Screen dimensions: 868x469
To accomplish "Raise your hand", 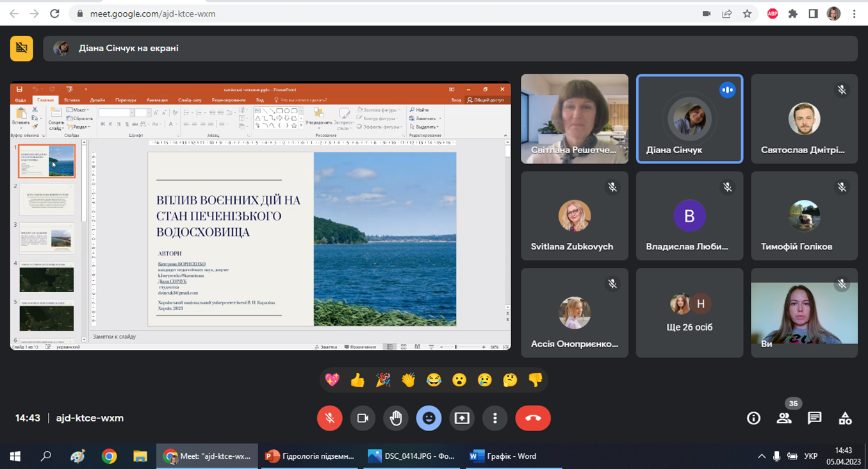I will 396,418.
